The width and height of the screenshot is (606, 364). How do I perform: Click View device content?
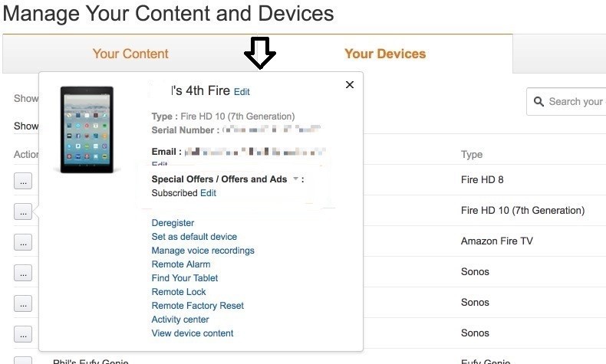click(193, 333)
